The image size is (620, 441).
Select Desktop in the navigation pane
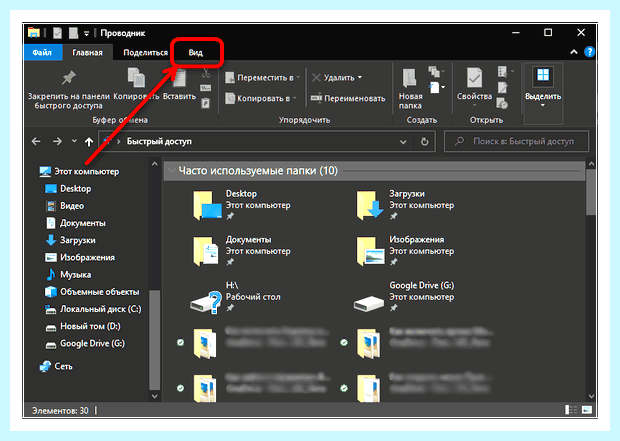tap(68, 189)
